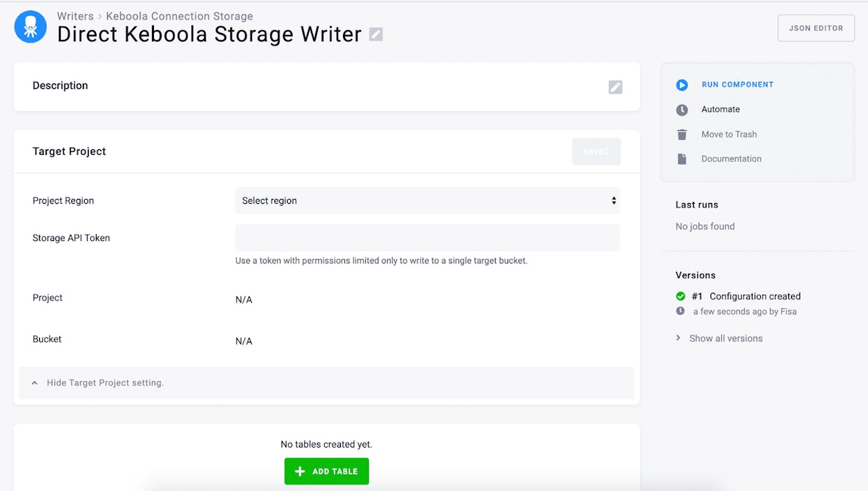Click the token permissions hint text

coord(381,261)
